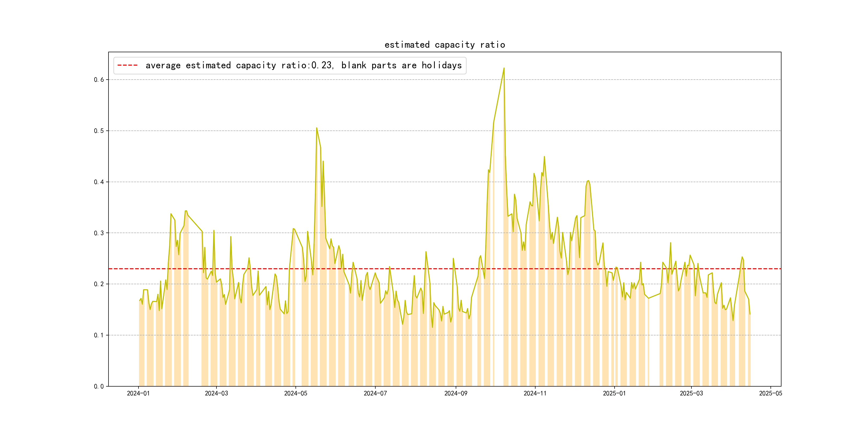Click the 0.5 y-axis tick label

point(99,131)
